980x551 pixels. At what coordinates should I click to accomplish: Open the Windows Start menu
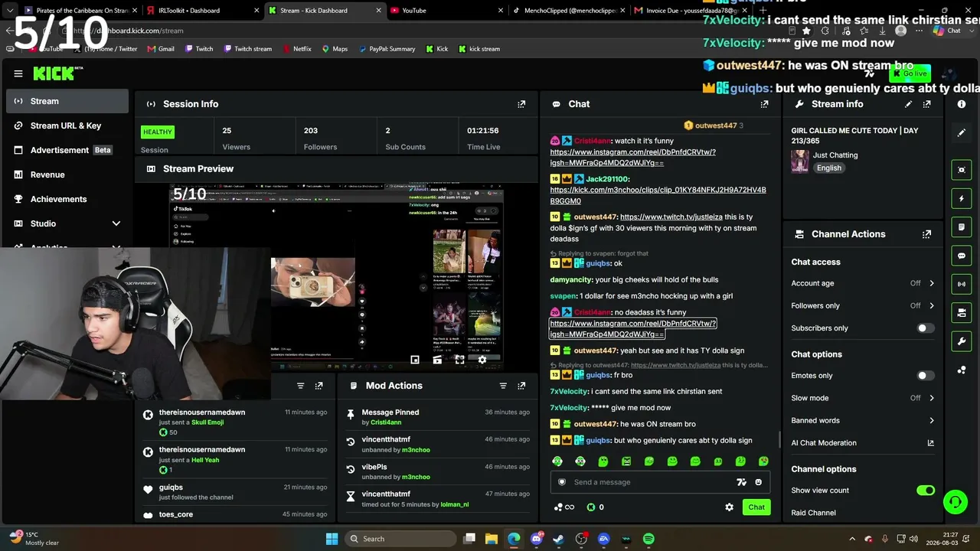[x=332, y=539]
